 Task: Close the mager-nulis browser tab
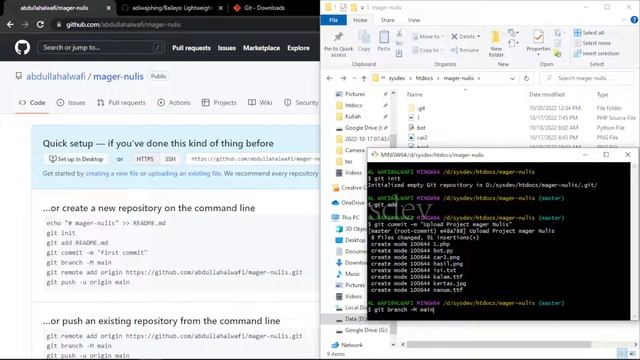pos(108,8)
